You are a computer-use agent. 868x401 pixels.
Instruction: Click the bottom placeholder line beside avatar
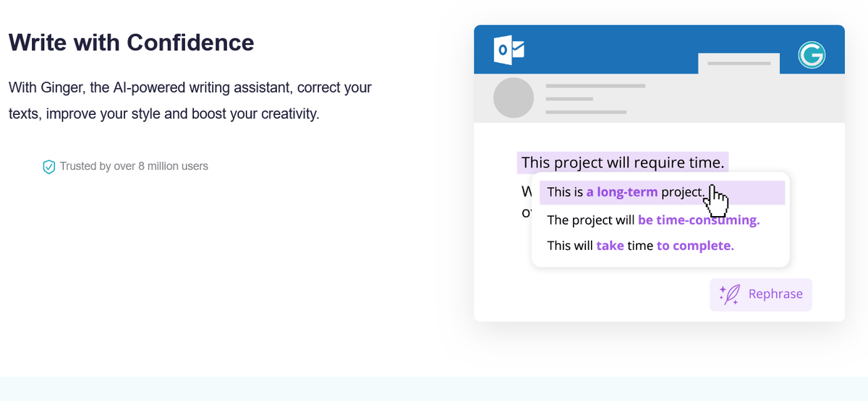585,112
